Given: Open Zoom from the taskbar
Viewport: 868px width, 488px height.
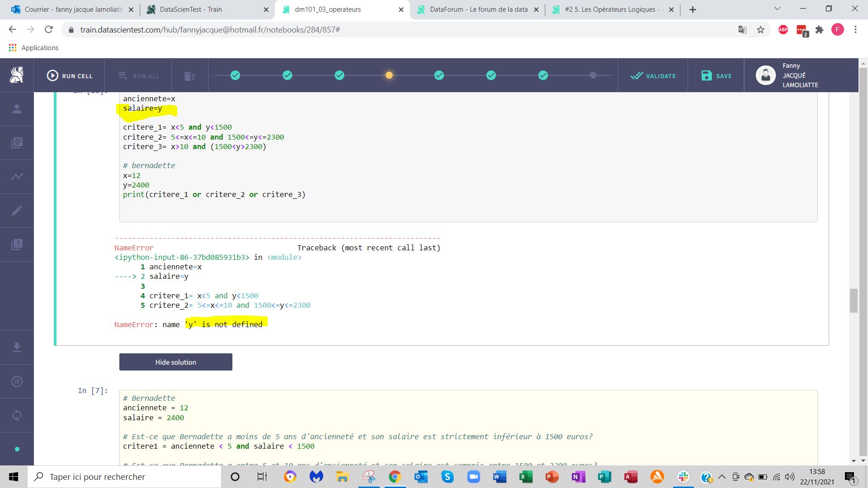Looking at the screenshot, I should point(473,477).
